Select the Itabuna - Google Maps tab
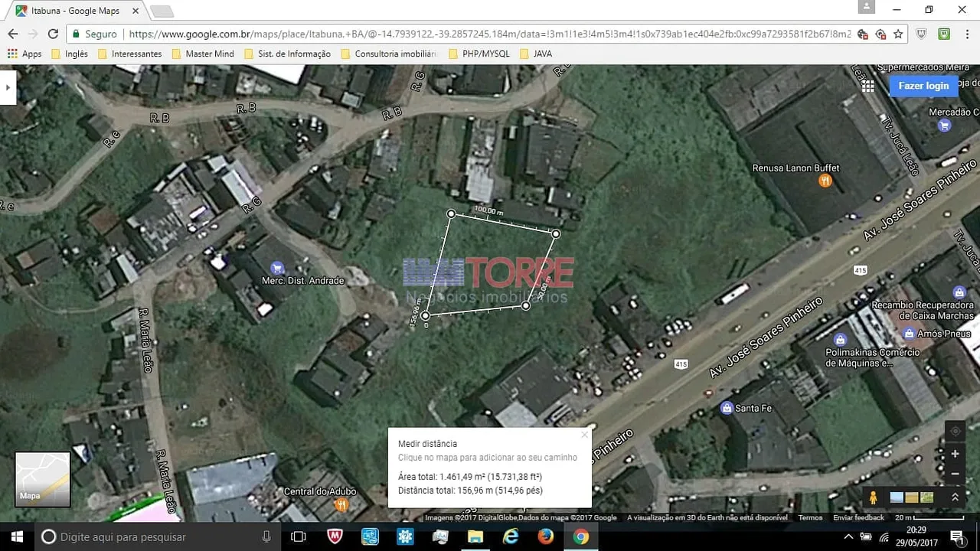980x551 pixels. coord(74,11)
